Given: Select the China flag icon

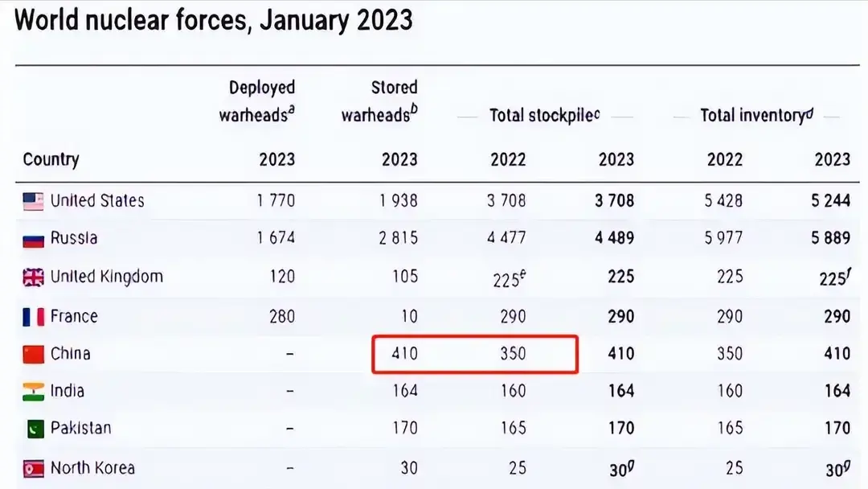Looking at the screenshot, I should pos(33,354).
